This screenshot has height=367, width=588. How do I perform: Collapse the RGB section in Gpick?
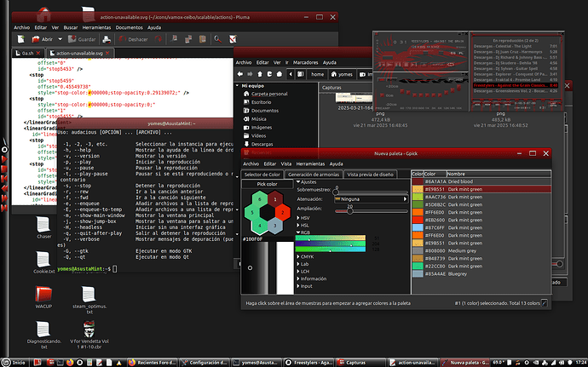(x=298, y=232)
